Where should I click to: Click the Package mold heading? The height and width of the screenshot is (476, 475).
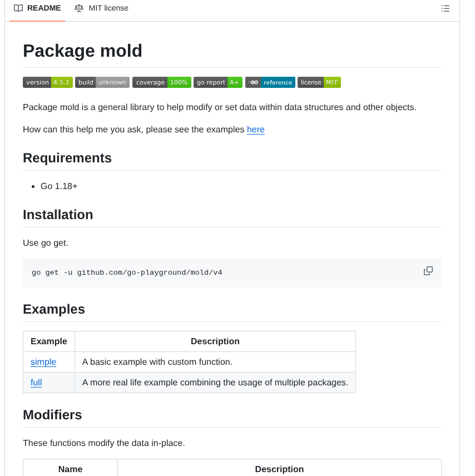82,51
